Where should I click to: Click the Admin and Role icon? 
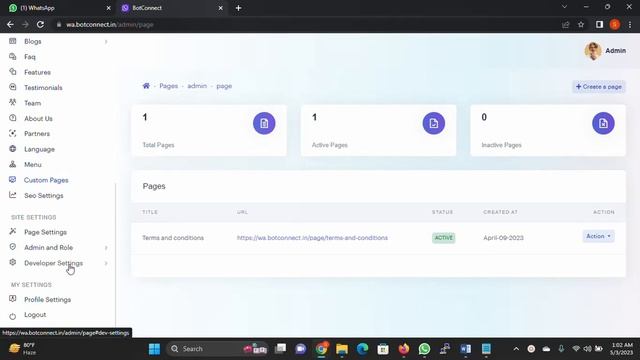[13, 247]
